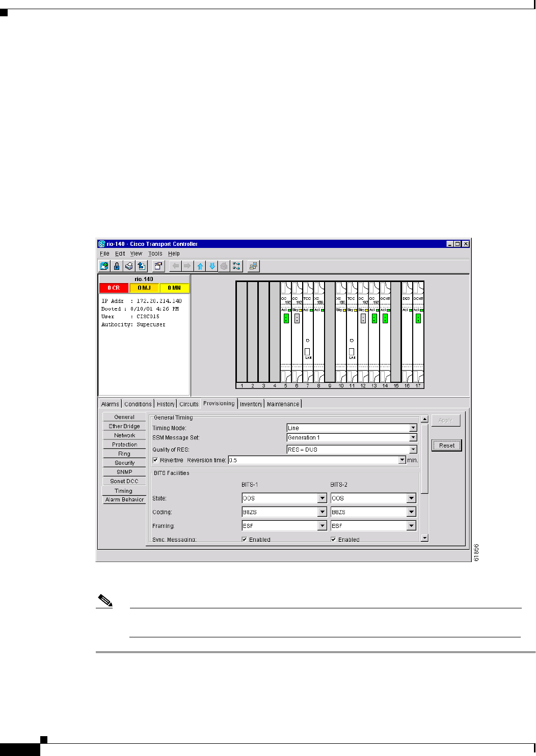536x756 pixels.
Task: Toggle BITS-2 Sync Messaging Enabled checkbox
Action: (x=334, y=540)
